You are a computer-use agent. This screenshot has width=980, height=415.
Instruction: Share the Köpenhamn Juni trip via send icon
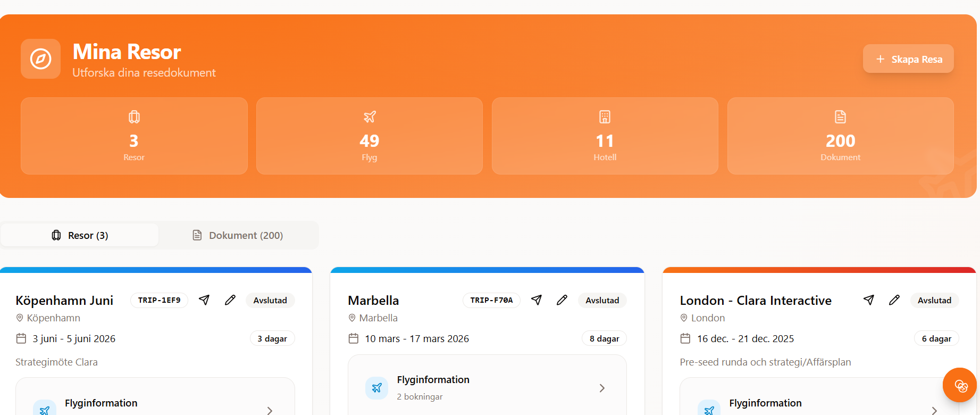point(204,300)
